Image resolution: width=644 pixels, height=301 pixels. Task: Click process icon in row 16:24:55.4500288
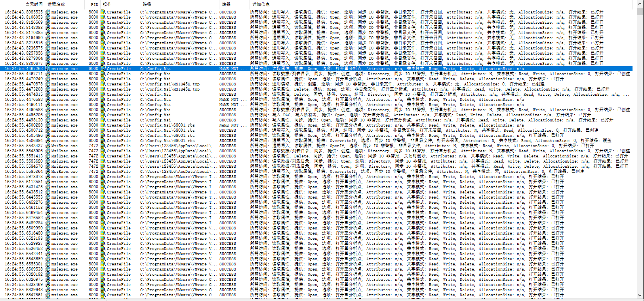(48, 125)
